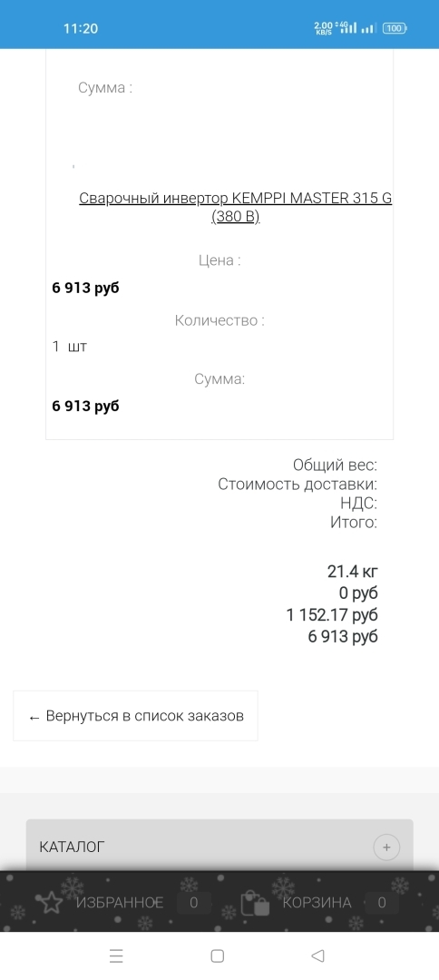Open cart via the shopping bag icon
The width and height of the screenshot is (439, 980).
[x=255, y=903]
